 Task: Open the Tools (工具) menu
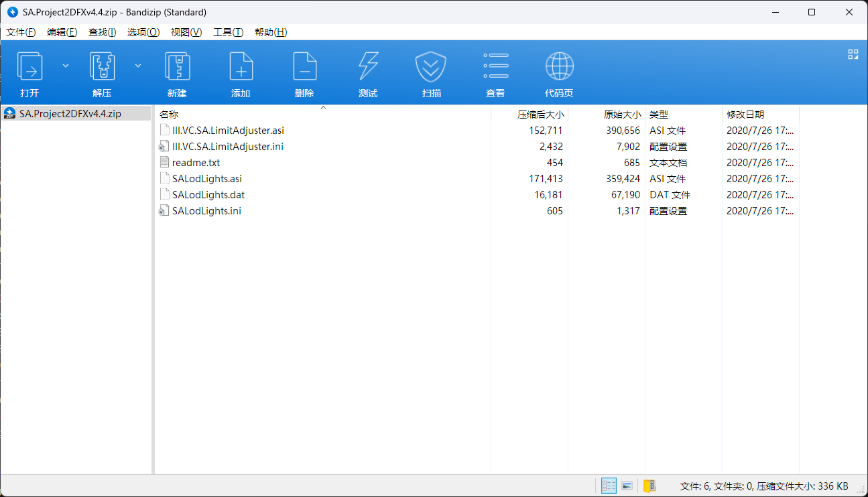[x=228, y=32]
